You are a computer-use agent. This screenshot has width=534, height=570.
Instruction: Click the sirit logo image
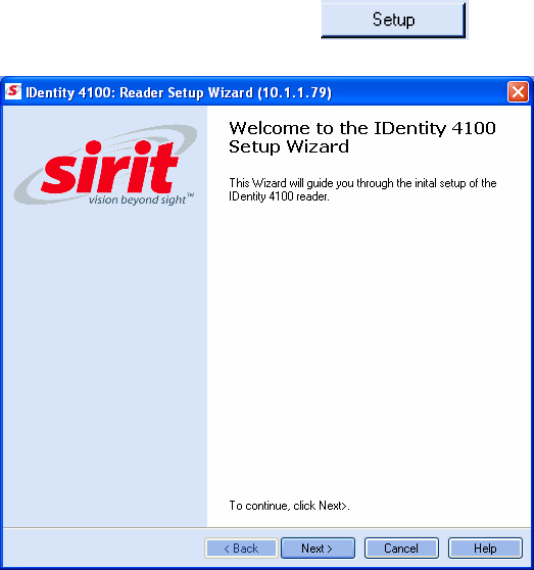pos(105,165)
